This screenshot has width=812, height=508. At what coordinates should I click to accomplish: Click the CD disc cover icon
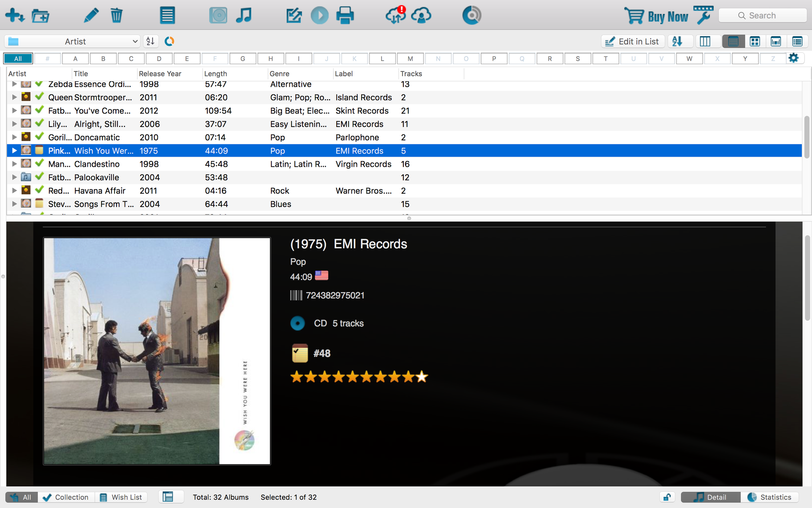218,16
